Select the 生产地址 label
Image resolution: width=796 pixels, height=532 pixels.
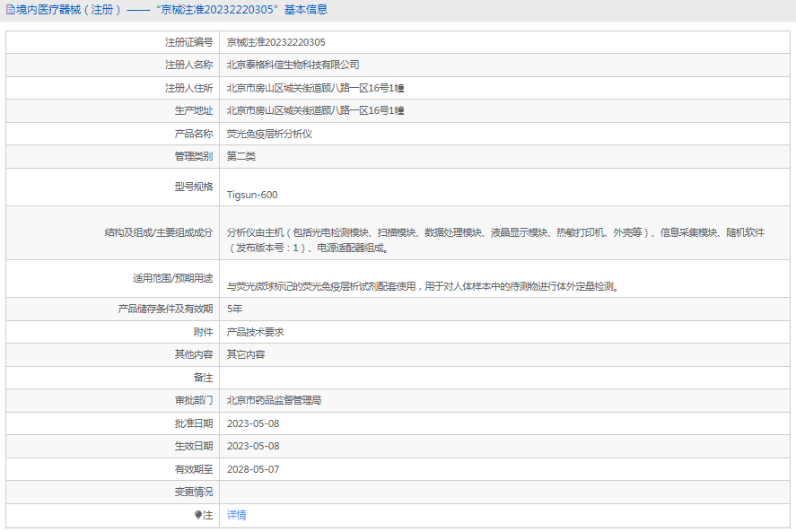(x=194, y=110)
